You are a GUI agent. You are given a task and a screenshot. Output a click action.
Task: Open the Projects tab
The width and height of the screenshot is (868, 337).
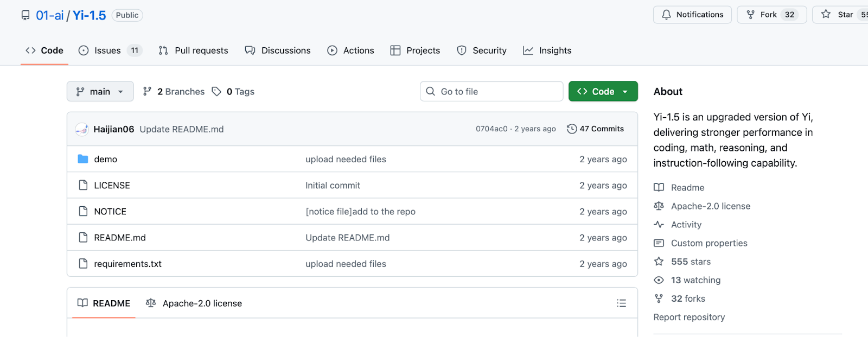[x=416, y=50]
